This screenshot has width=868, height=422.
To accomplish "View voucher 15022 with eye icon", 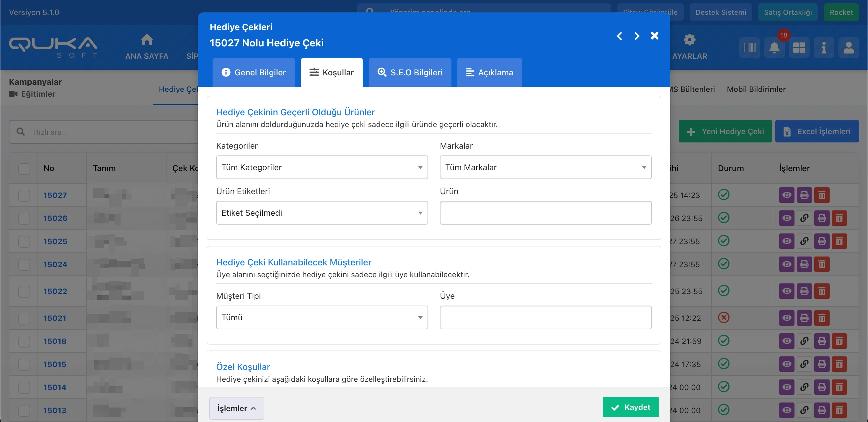I will point(787,291).
